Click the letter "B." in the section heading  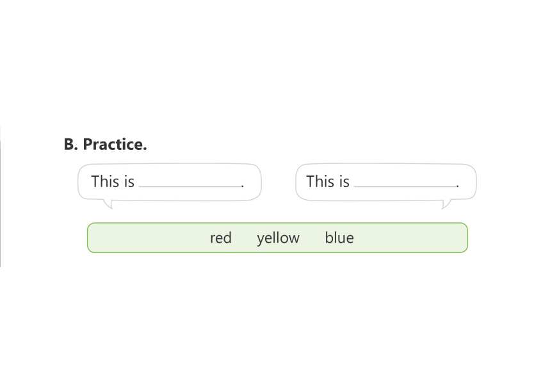[70, 145]
